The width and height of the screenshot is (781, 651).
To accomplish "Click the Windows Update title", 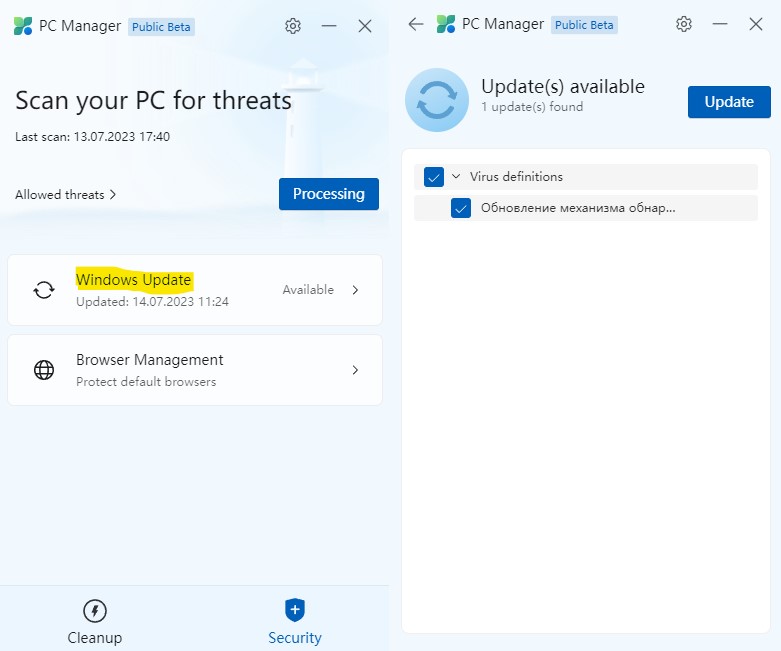I will pos(133,279).
